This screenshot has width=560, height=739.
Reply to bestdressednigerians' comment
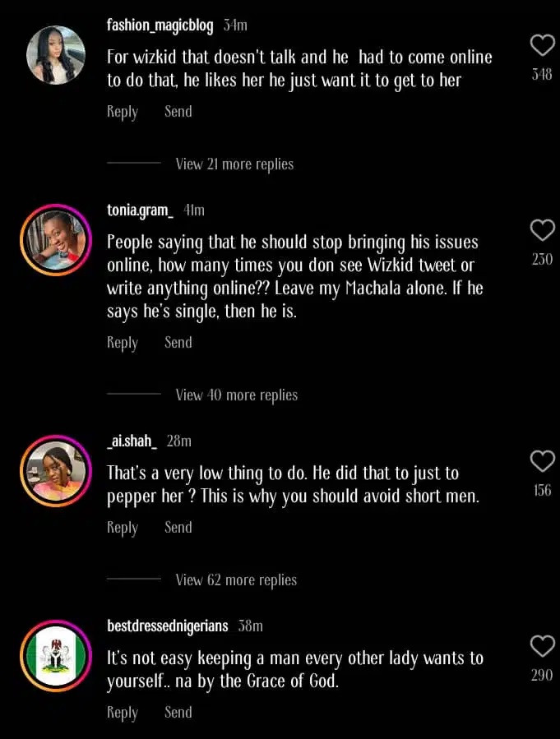123,713
